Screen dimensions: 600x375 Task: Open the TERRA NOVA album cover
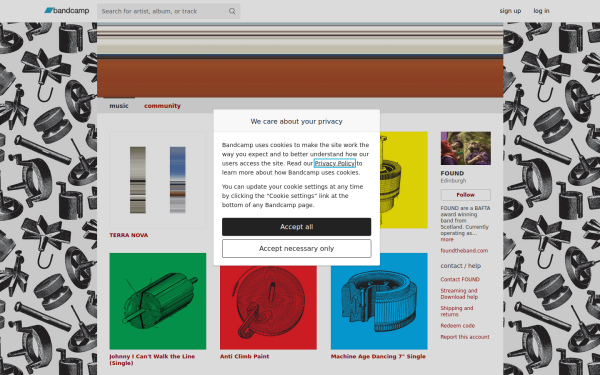click(x=158, y=180)
